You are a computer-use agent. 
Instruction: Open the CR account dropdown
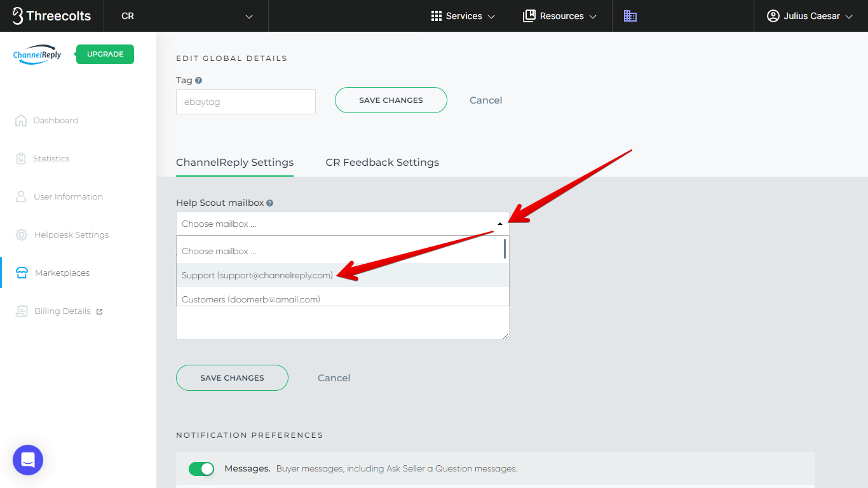point(186,16)
